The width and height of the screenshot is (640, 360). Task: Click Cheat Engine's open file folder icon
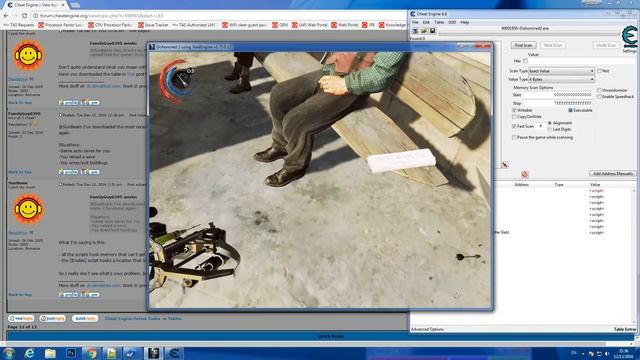424,31
